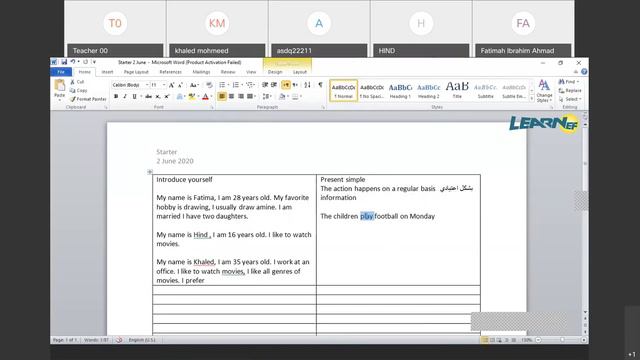Align text to the right
The height and width of the screenshot is (360, 640).
240,97
